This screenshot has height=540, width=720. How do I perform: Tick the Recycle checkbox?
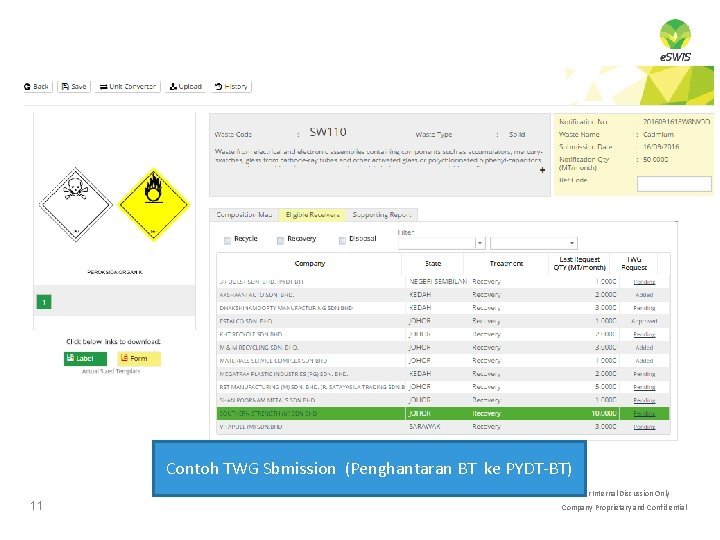coord(227,241)
